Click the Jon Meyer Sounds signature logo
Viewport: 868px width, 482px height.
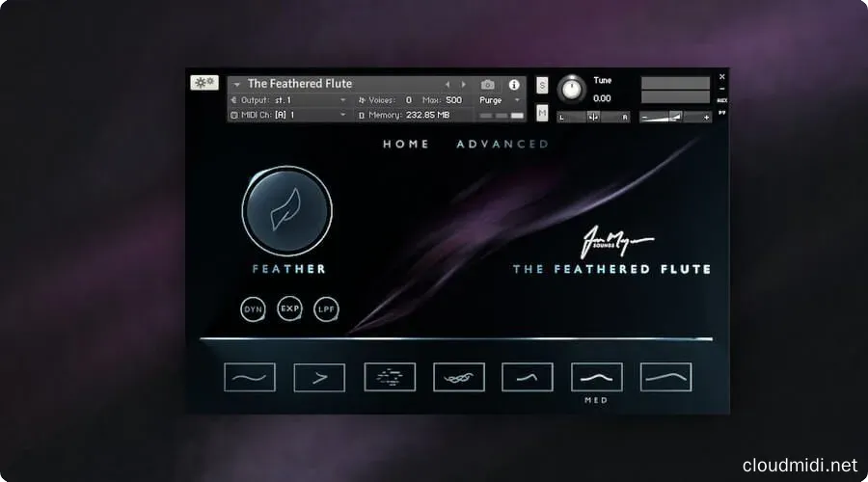616,242
